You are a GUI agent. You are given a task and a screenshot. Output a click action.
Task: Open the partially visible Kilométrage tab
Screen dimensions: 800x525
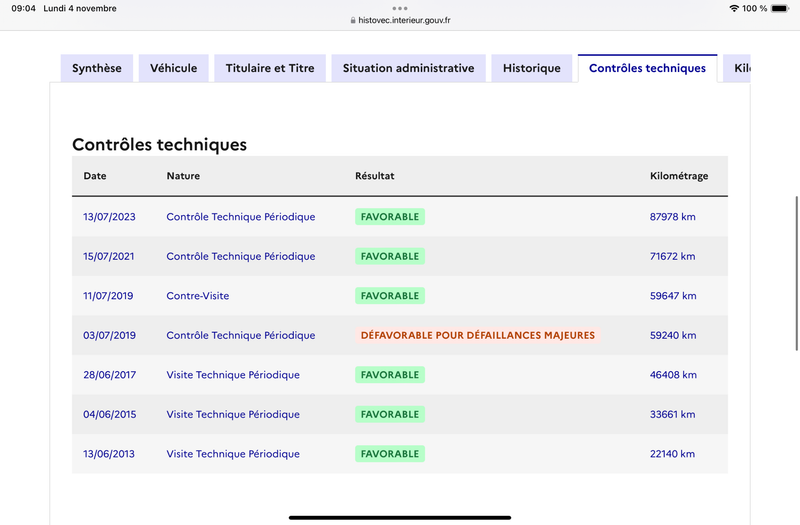click(737, 68)
